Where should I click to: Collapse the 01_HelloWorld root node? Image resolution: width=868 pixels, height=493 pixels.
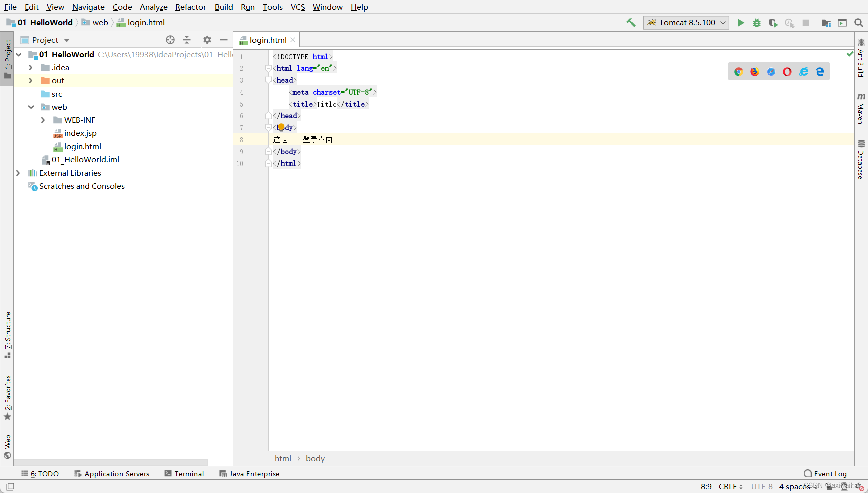pos(19,54)
